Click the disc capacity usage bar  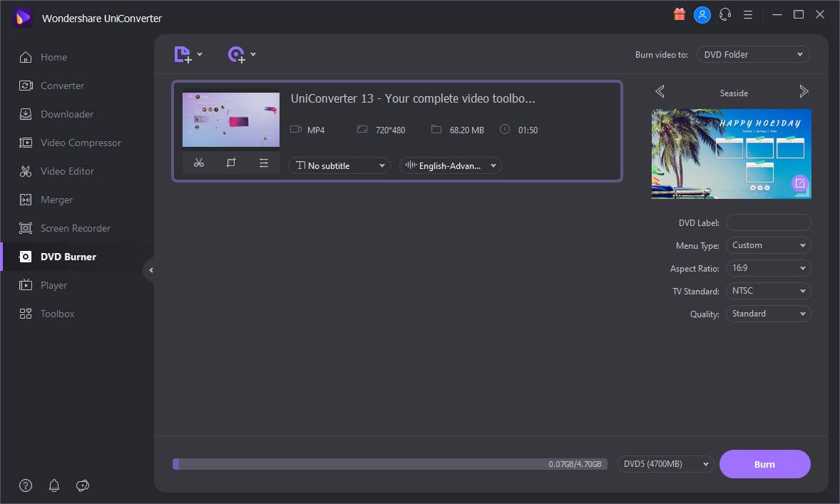point(390,464)
